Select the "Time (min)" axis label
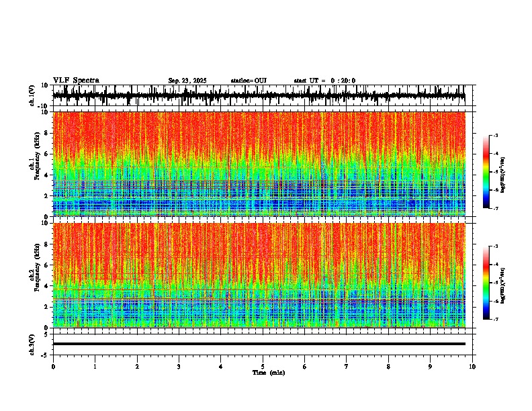Image resolution: width=532 pixels, height=411 pixels. pyautogui.click(x=269, y=373)
